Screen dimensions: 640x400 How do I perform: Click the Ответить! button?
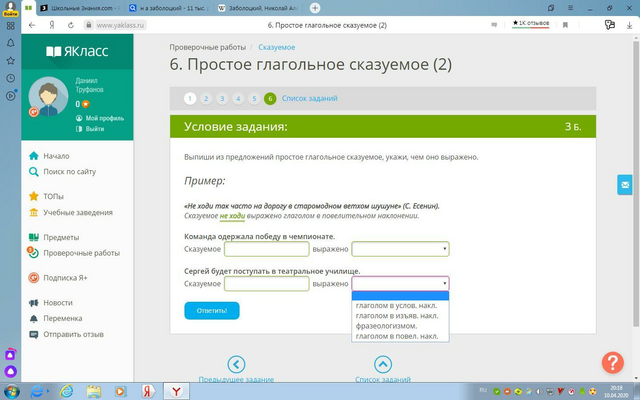coord(212,311)
